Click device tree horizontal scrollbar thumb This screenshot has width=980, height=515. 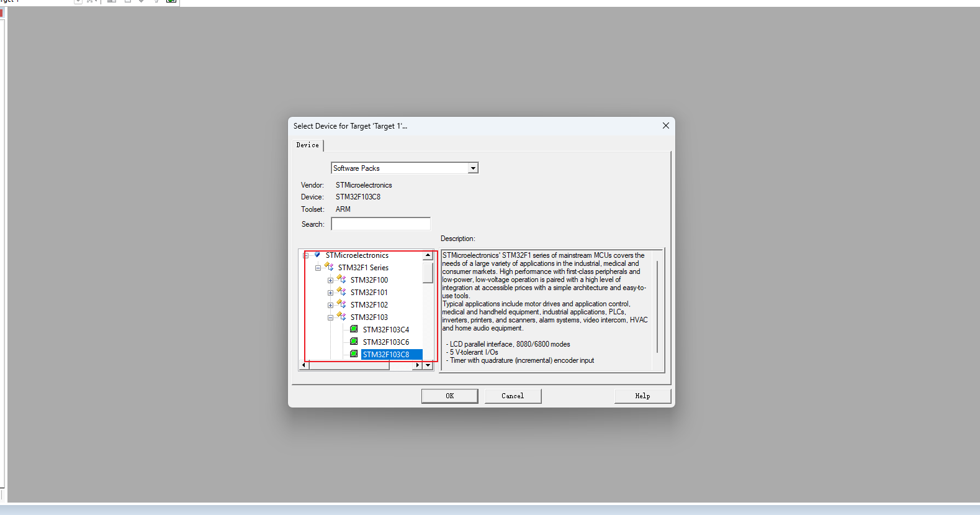(x=349, y=365)
